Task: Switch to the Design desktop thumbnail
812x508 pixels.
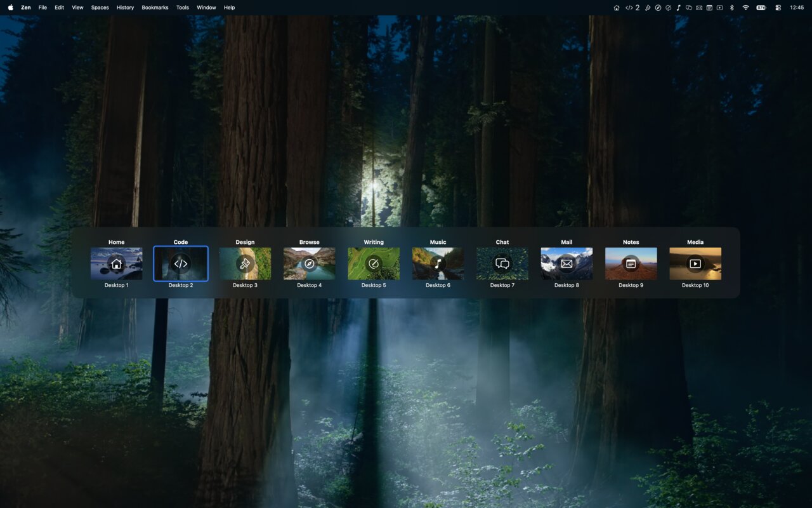Action: (245, 264)
